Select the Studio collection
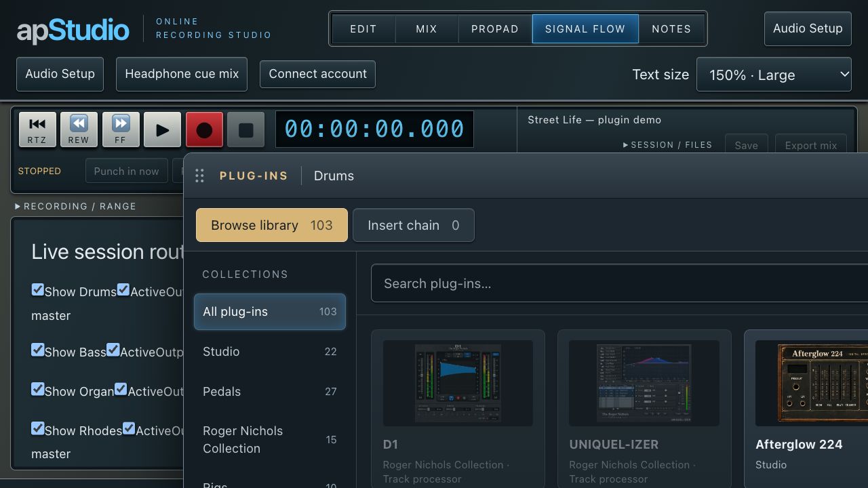Image resolution: width=868 pixels, height=488 pixels. (270, 352)
